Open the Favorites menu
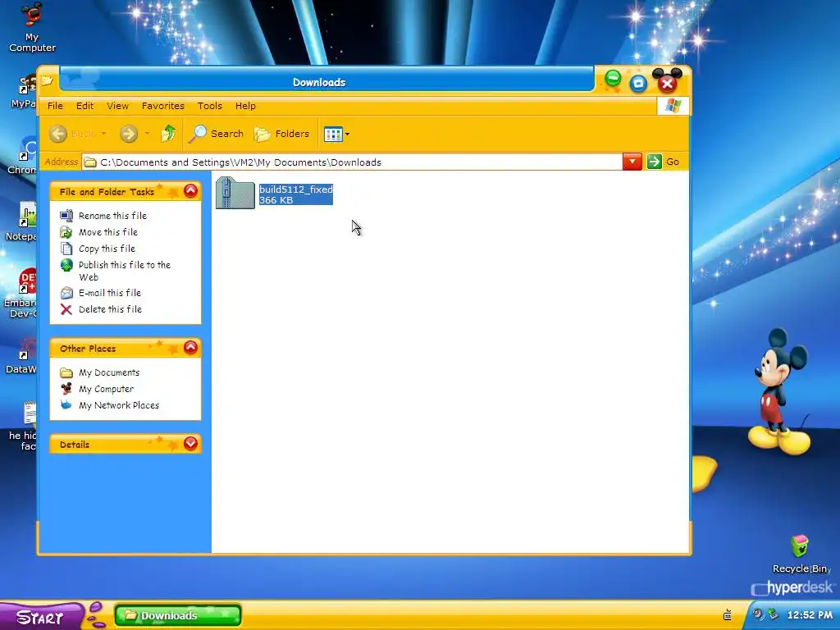This screenshot has width=840, height=630. 163,106
